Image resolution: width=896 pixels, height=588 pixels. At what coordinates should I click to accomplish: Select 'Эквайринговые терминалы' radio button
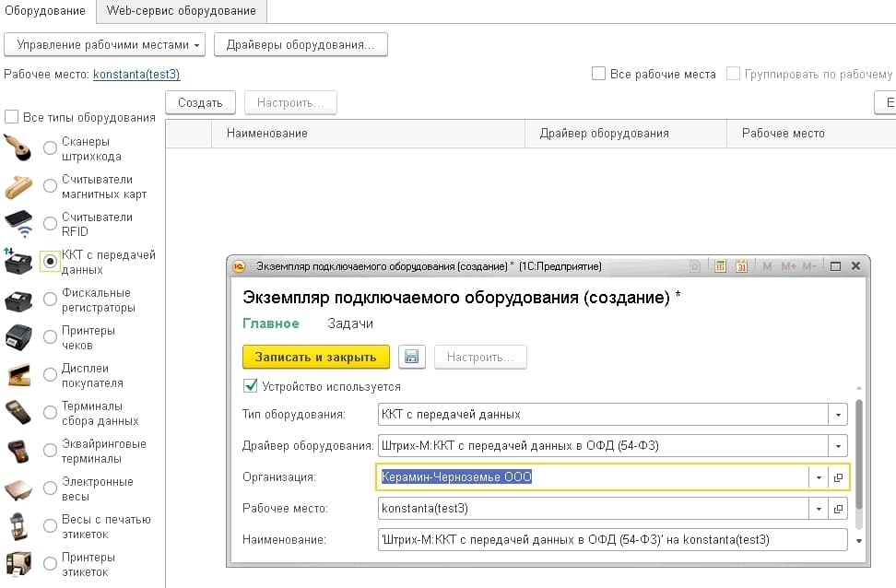click(x=51, y=451)
